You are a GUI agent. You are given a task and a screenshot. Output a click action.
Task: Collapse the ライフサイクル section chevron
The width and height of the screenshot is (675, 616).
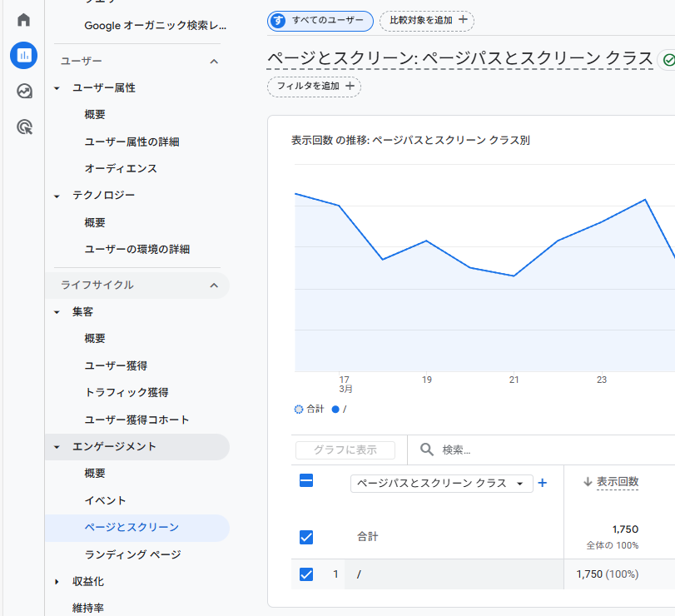click(214, 286)
